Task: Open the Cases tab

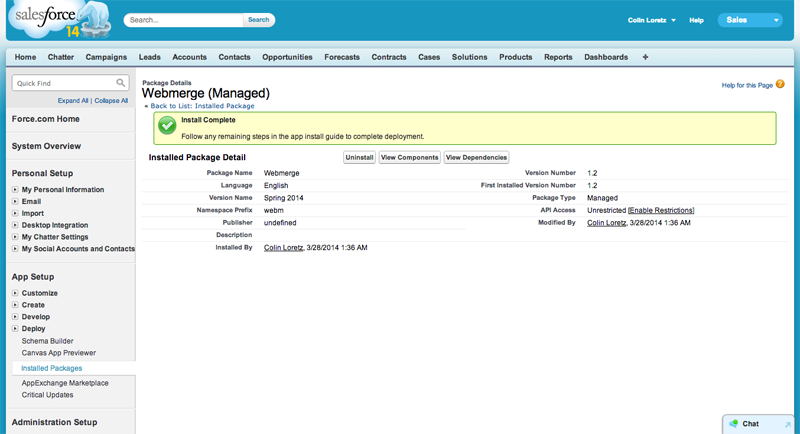Action: (x=429, y=57)
